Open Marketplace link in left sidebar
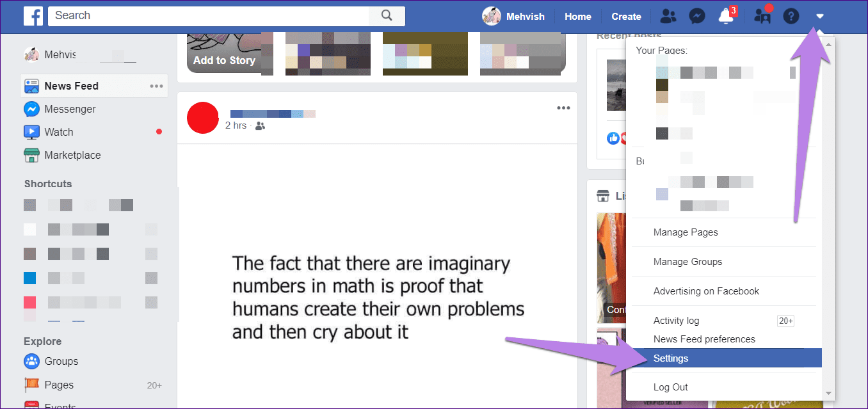The height and width of the screenshot is (409, 868). (x=72, y=156)
